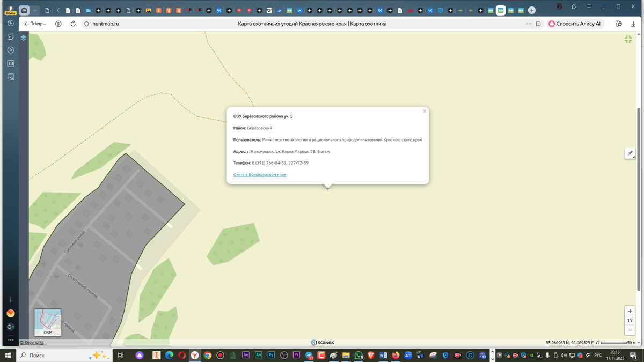Open Adobe Photoshop from taskbar
The image size is (644, 362).
pos(272,355)
